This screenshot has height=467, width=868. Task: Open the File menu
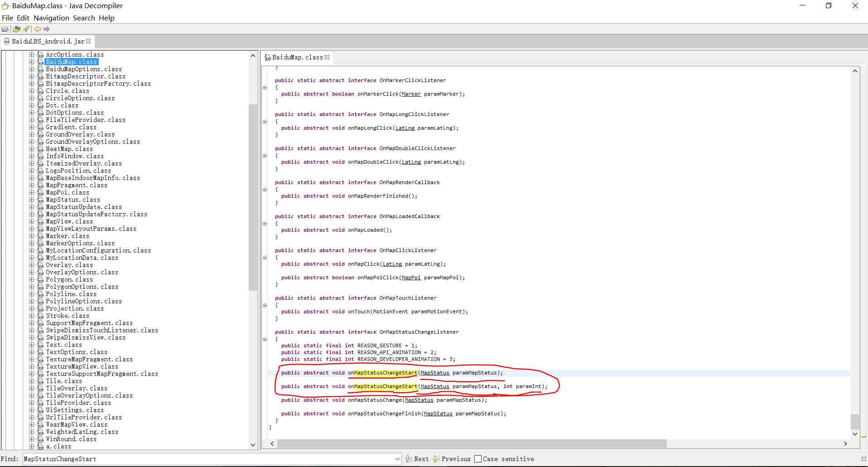tap(7, 18)
